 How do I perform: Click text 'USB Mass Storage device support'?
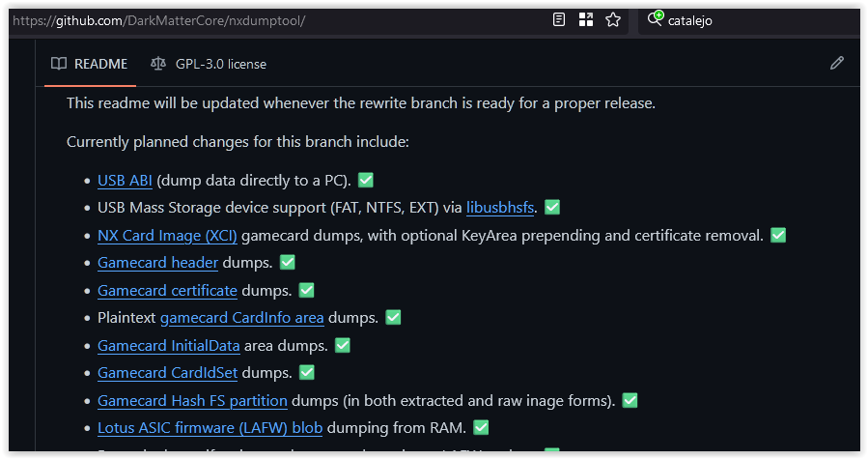coord(212,208)
